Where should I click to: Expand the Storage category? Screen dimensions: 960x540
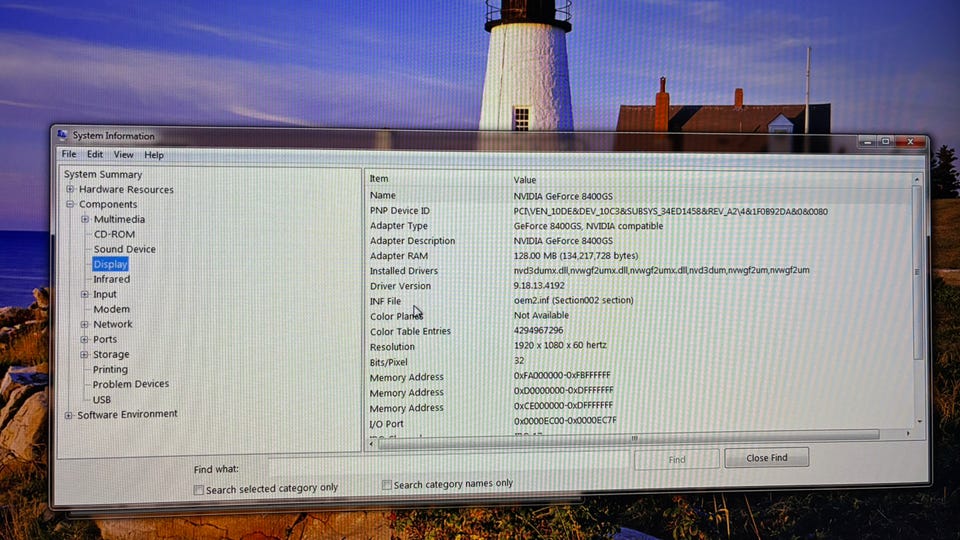point(85,354)
